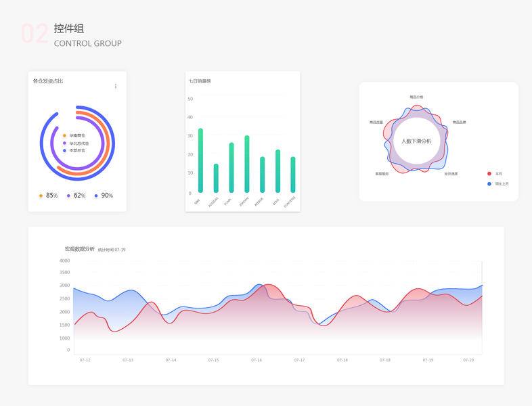Click the 4000 tick on the area chart axis
The image size is (532, 406).
click(x=64, y=261)
